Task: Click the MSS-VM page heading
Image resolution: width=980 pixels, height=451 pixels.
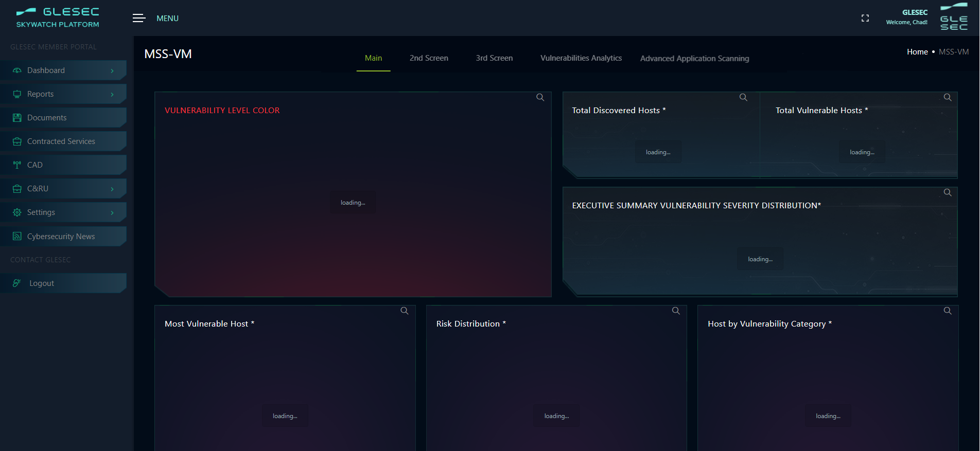Action: pyautogui.click(x=168, y=54)
